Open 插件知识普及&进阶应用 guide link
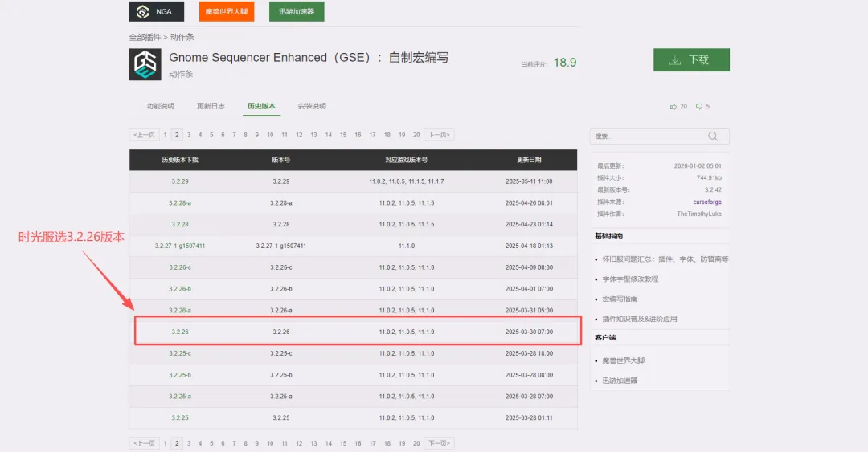 click(x=640, y=319)
